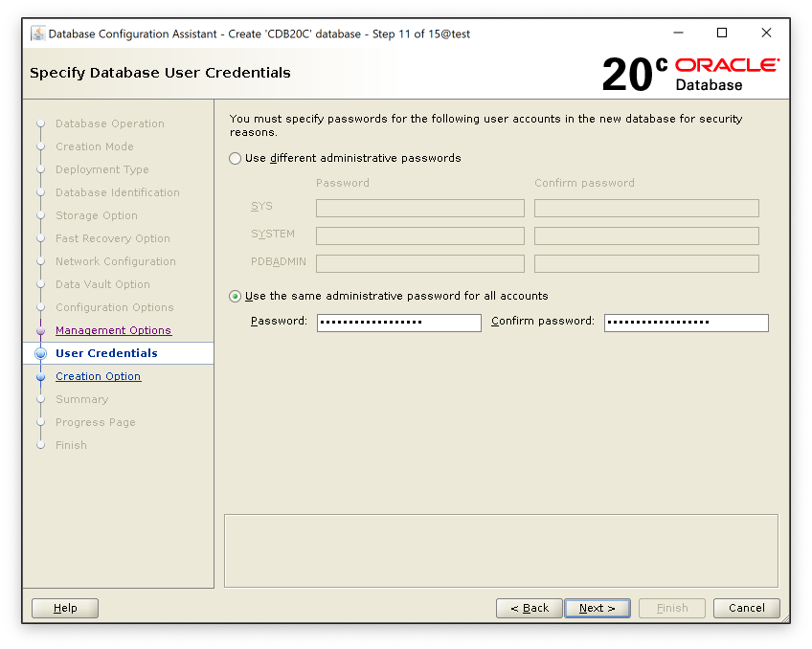Maximize the Database Configuration Assistant window
Image resolution: width=812 pixels, height=649 pixels.
pyautogui.click(x=722, y=34)
